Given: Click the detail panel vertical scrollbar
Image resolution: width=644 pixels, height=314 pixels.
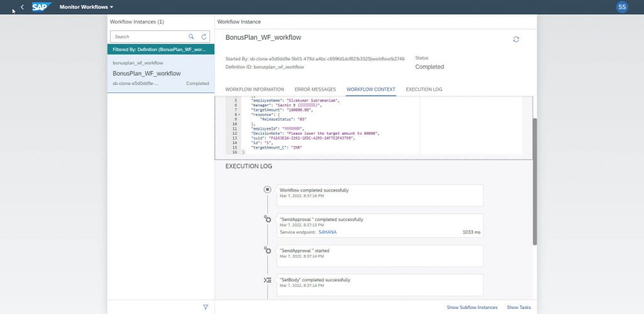Looking at the screenshot, I should click(x=535, y=182).
